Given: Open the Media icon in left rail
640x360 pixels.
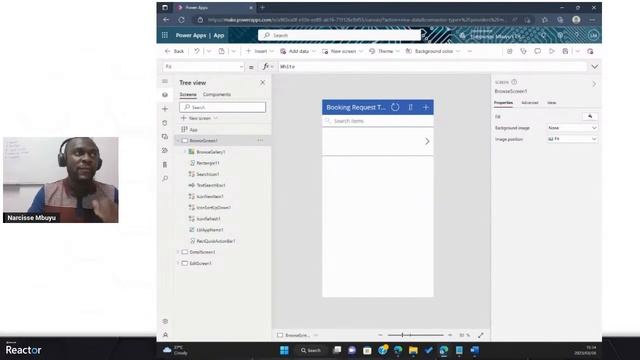Looking at the screenshot, I should coord(165,137).
